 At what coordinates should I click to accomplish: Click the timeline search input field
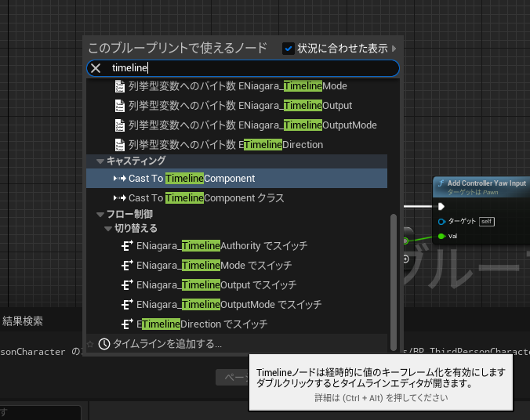pos(243,68)
